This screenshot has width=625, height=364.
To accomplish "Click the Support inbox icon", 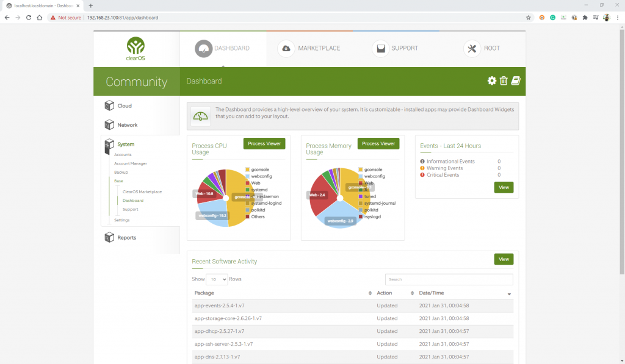I will [x=381, y=49].
